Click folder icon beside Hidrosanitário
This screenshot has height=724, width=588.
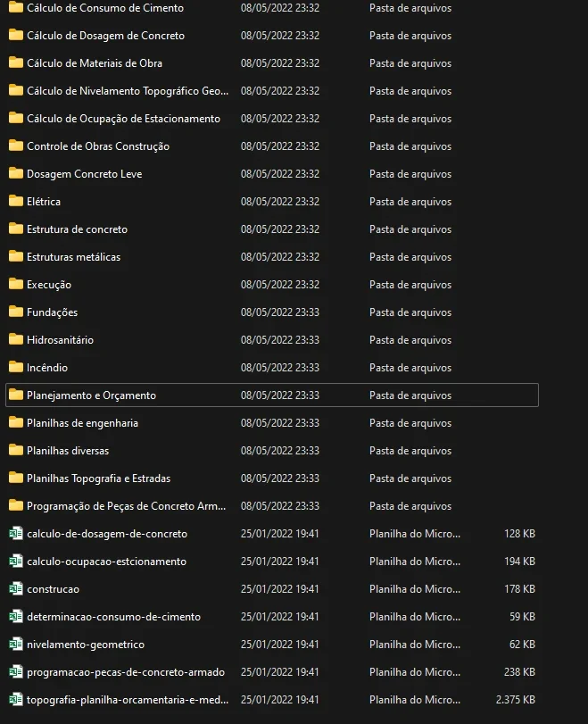coord(16,339)
